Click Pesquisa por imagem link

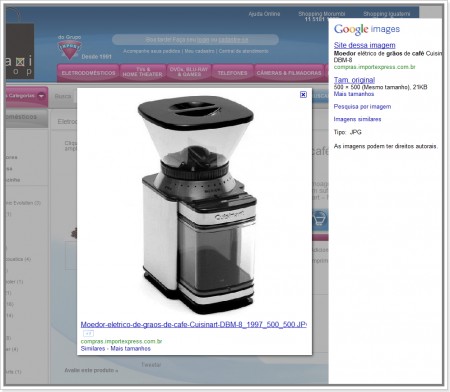[362, 107]
